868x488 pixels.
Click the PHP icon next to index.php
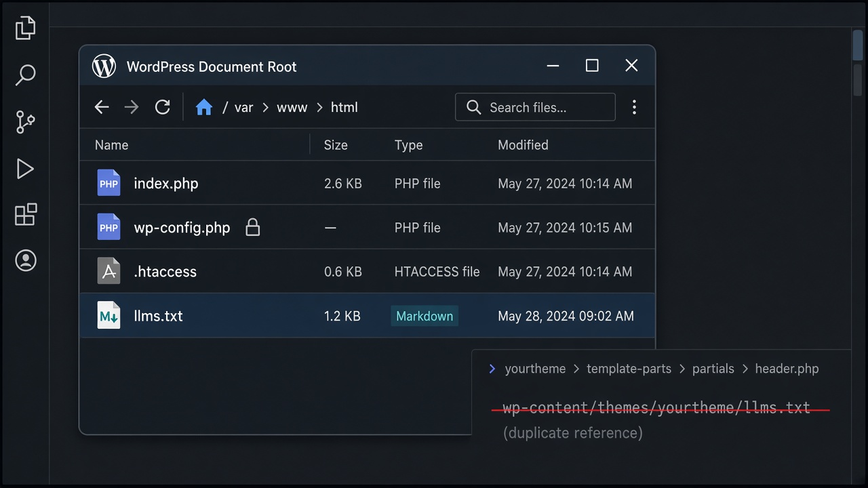(108, 183)
